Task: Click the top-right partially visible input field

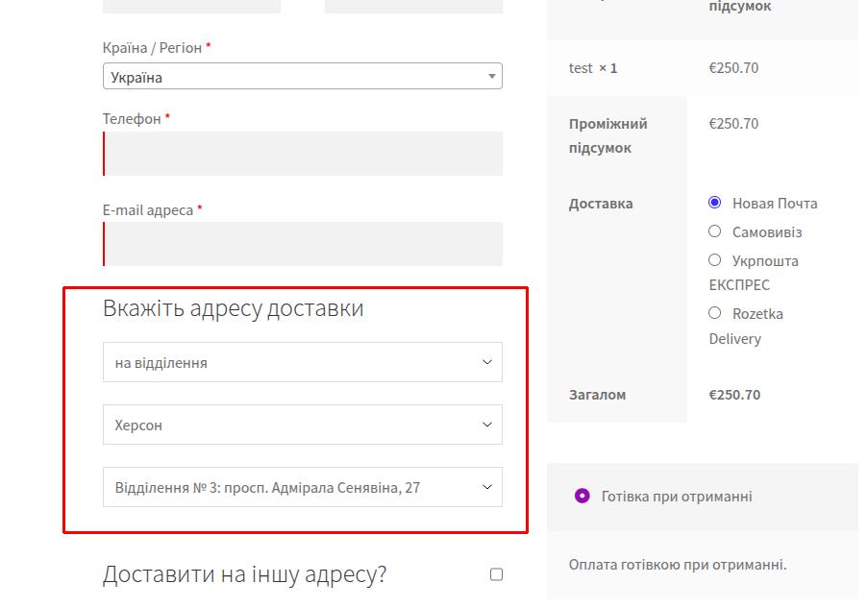Action: coord(413,6)
